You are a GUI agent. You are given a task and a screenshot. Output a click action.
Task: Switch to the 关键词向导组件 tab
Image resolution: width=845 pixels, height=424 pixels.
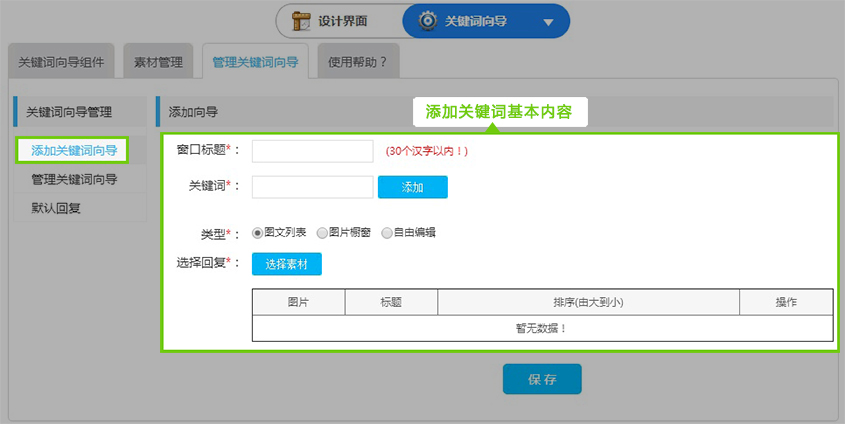click(61, 62)
